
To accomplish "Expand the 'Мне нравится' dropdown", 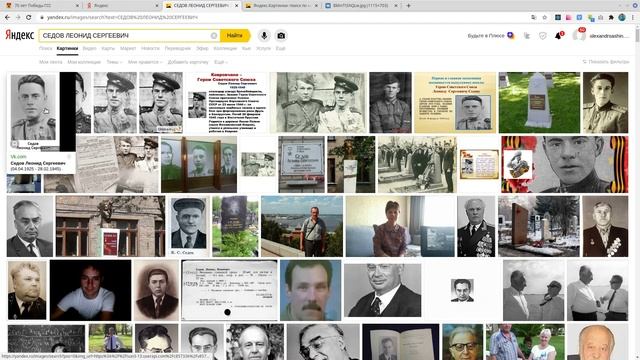I will (145, 62).
